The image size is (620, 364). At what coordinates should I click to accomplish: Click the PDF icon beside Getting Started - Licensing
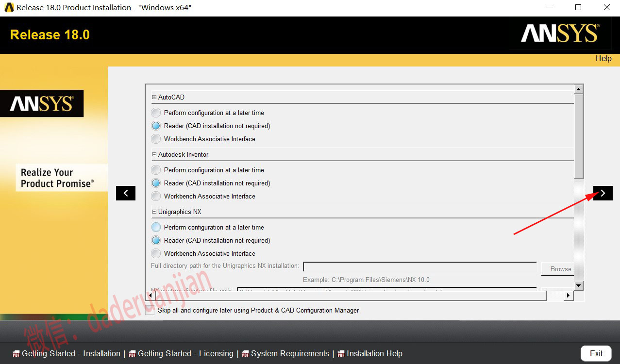pos(132,354)
